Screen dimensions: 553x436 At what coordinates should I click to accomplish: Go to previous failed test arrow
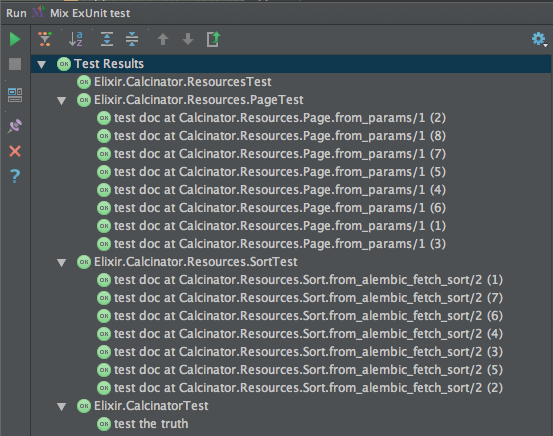(163, 39)
